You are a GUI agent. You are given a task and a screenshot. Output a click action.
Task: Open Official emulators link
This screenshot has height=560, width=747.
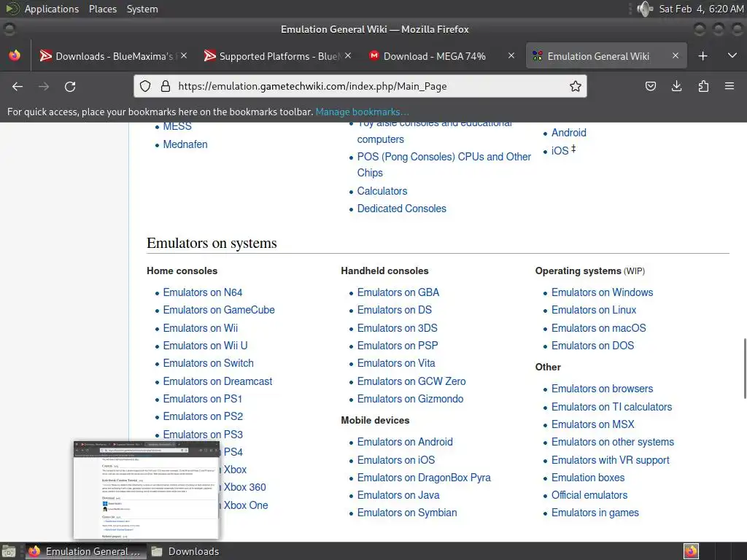(x=589, y=495)
